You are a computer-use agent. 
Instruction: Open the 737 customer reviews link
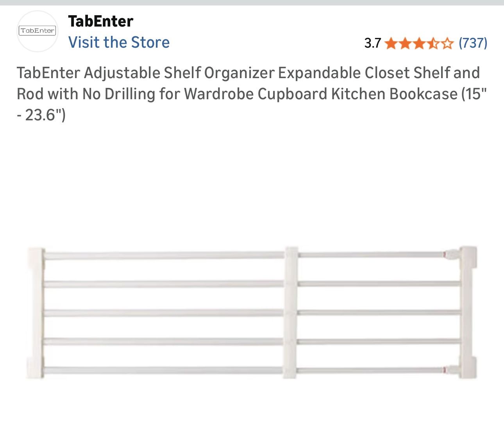pyautogui.click(x=473, y=43)
